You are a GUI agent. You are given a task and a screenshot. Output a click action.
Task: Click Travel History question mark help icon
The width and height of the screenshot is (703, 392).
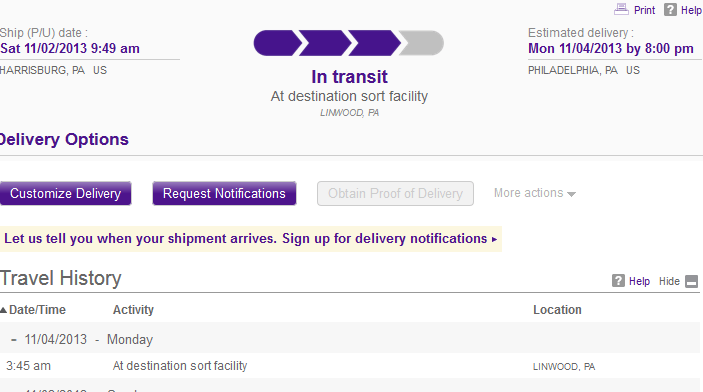tap(618, 281)
